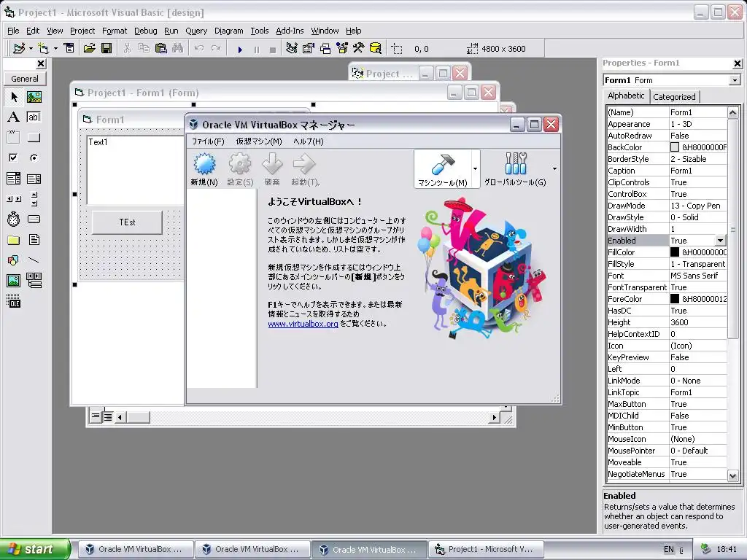Click the BackColor color swatch
This screenshot has width=747, height=560.
(x=675, y=147)
